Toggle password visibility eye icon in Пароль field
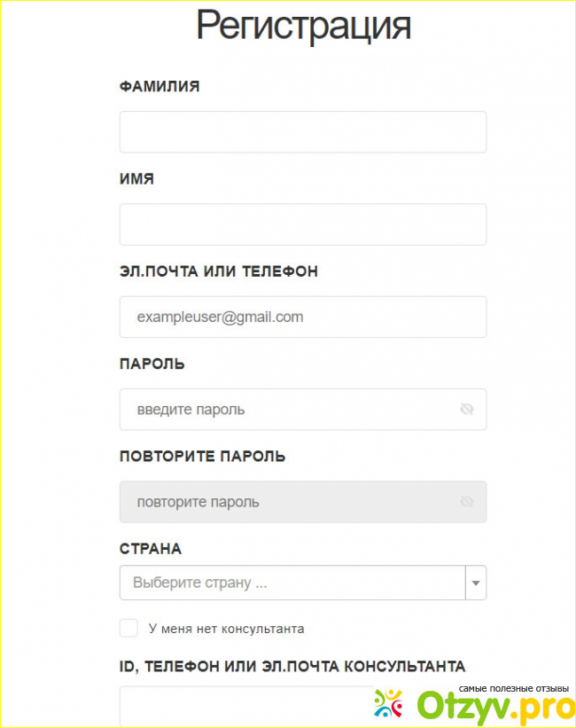Viewport: 576px width, 728px height. coord(467,410)
